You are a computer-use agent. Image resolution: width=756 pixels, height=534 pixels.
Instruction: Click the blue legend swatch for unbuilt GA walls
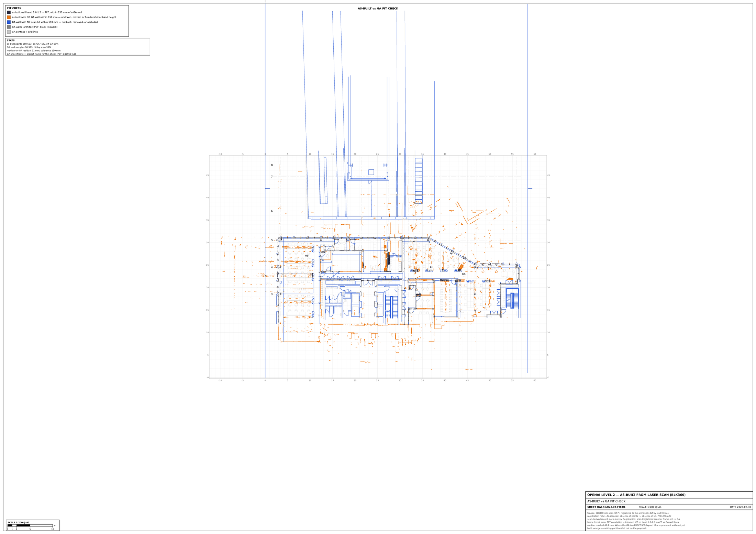tap(9, 22)
